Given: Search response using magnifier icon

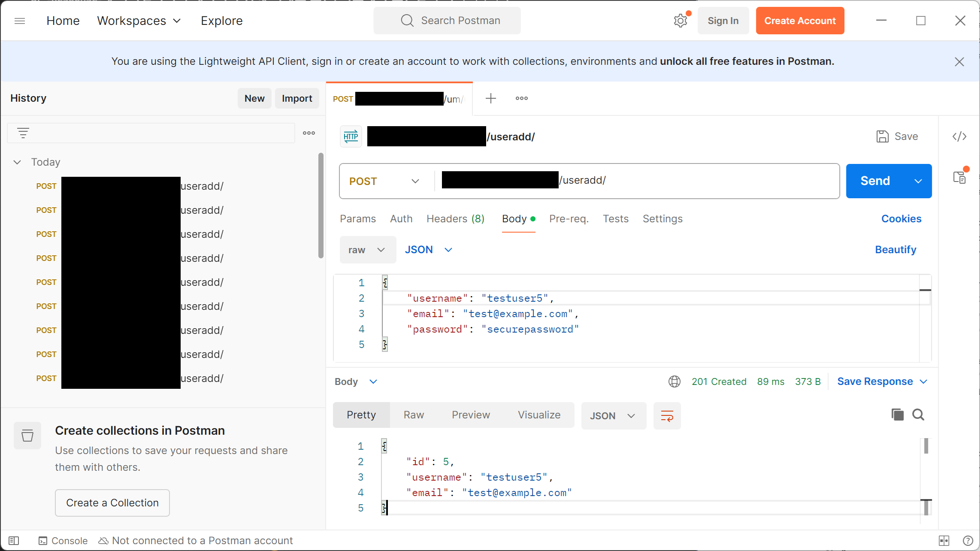Looking at the screenshot, I should 918,415.
